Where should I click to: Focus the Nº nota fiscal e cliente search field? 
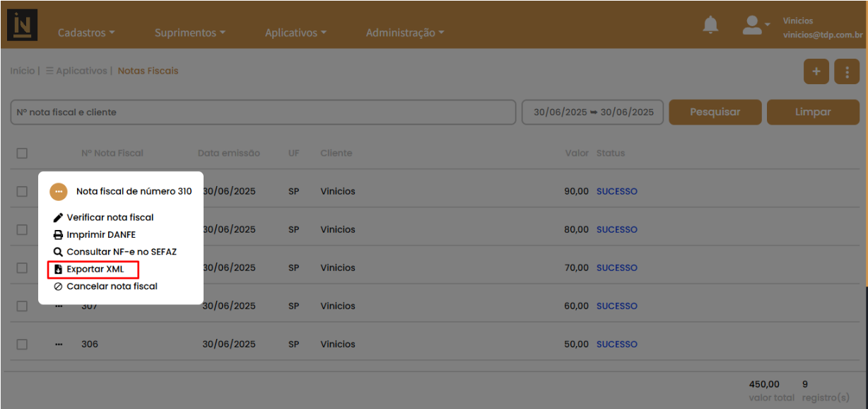click(x=263, y=112)
